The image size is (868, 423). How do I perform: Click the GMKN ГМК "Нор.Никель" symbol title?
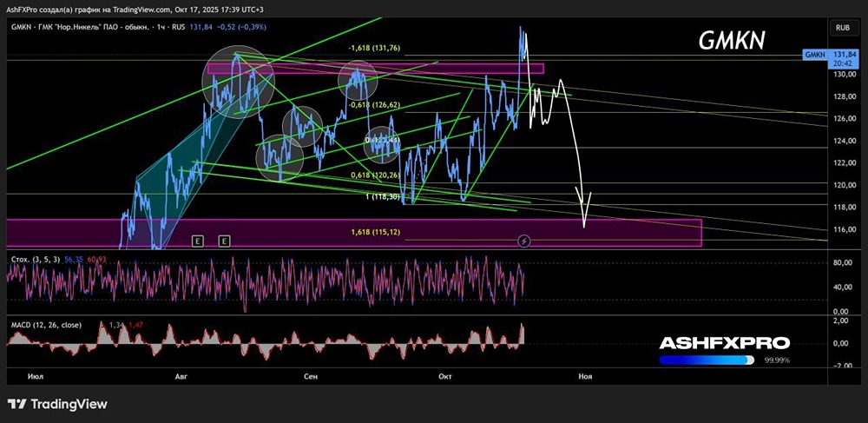(95, 27)
